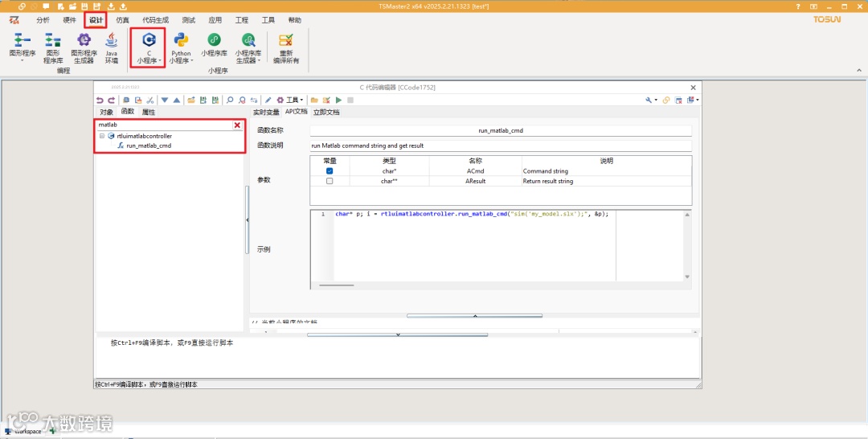Switch to the 立即文档 tab

pyautogui.click(x=326, y=112)
